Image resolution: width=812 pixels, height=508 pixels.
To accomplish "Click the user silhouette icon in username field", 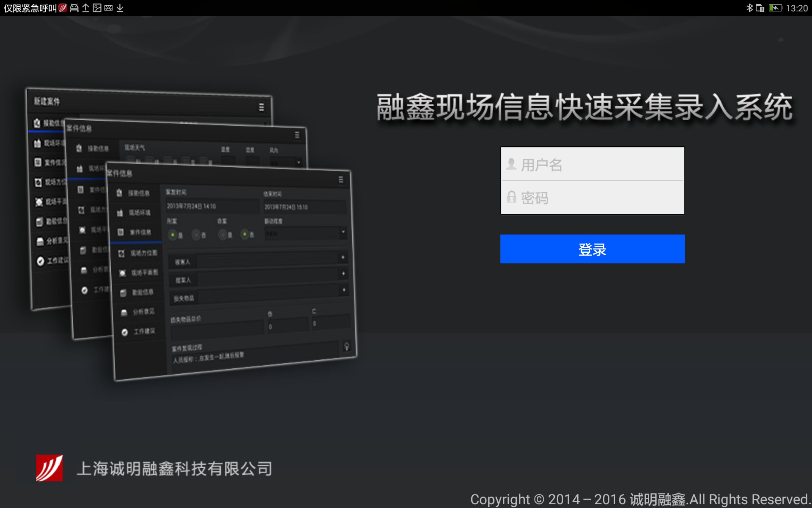I will point(511,164).
